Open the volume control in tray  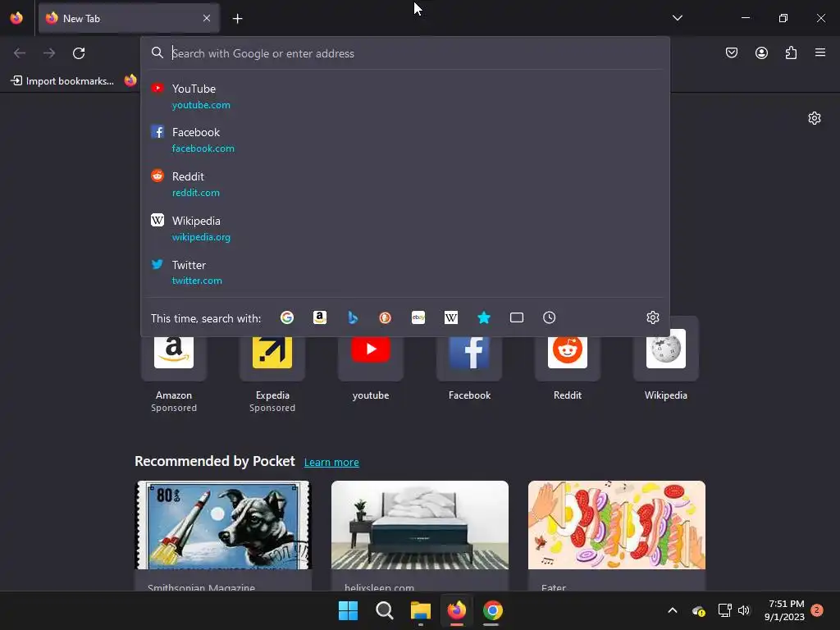[x=743, y=610]
